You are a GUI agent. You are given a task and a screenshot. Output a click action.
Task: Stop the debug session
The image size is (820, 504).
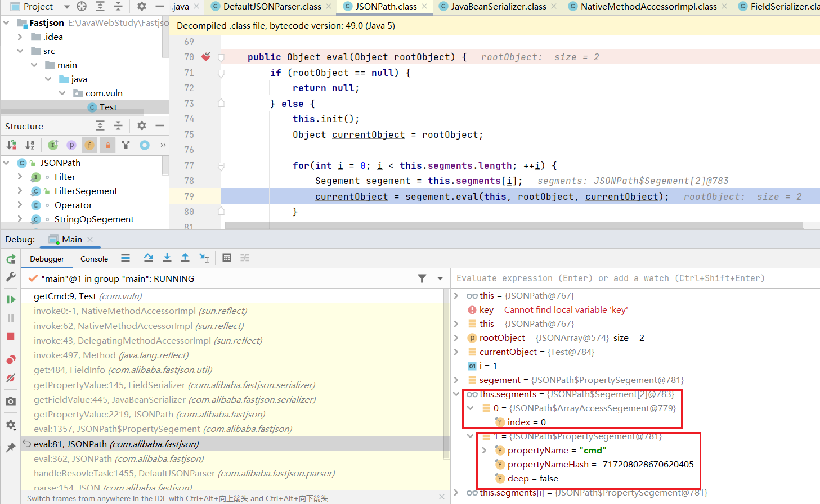tap(11, 336)
